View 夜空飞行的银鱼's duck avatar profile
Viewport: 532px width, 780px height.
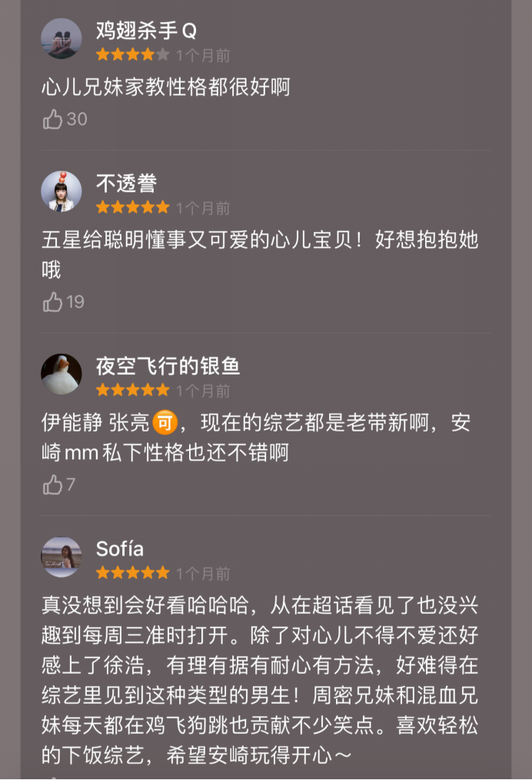point(62,374)
